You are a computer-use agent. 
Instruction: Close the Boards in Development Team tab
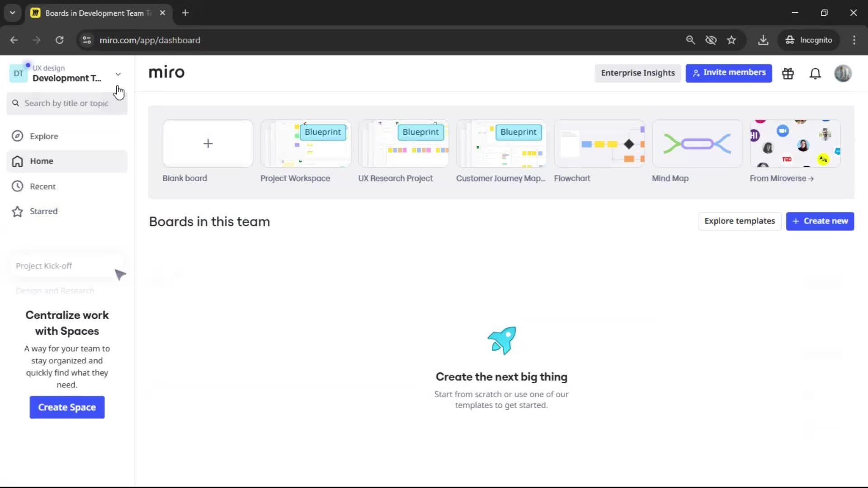(162, 13)
